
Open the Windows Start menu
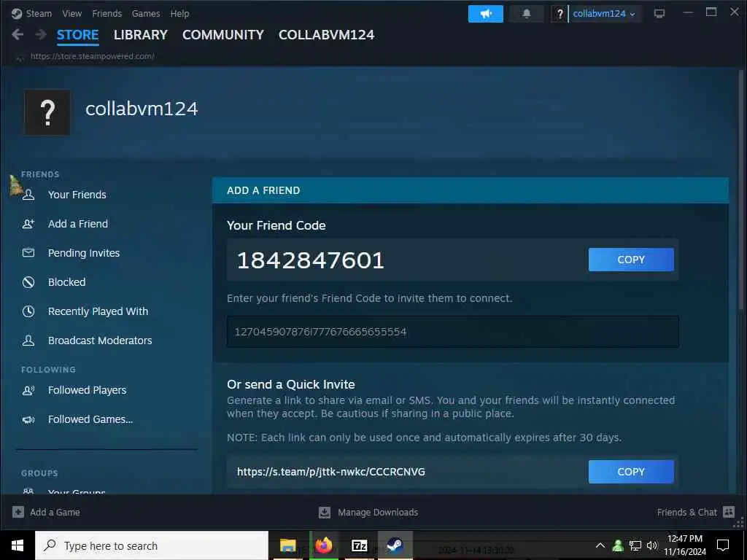point(18,545)
